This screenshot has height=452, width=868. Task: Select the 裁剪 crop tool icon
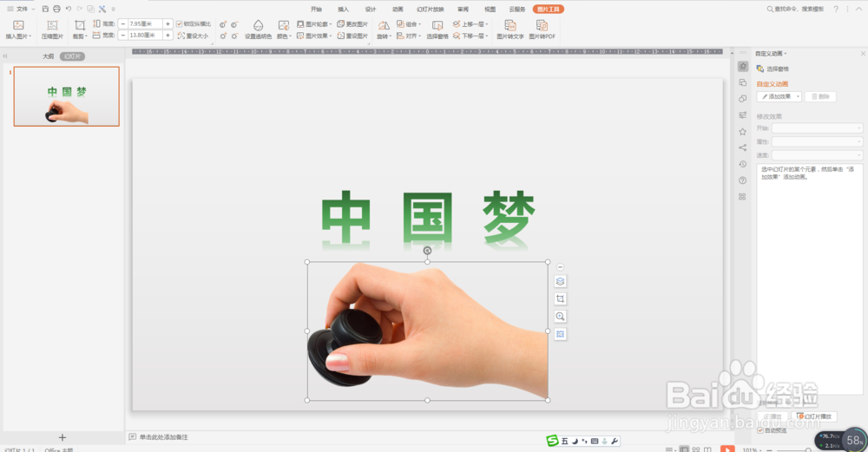(x=80, y=25)
